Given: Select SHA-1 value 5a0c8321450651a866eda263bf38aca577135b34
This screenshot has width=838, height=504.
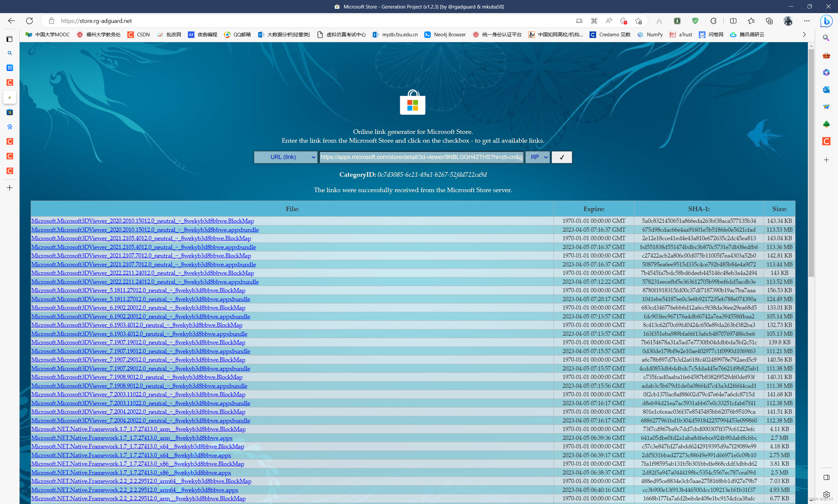Looking at the screenshot, I should [699, 221].
